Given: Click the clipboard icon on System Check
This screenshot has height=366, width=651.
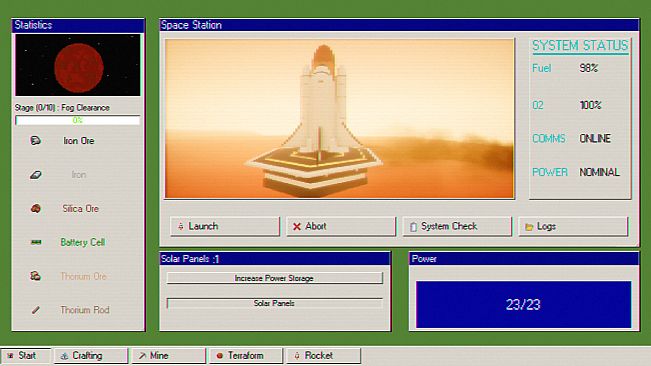Looking at the screenshot, I should tap(413, 227).
